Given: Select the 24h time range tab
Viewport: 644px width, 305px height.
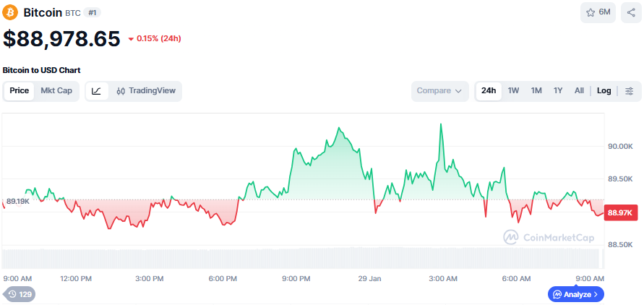Looking at the screenshot, I should click(x=489, y=91).
